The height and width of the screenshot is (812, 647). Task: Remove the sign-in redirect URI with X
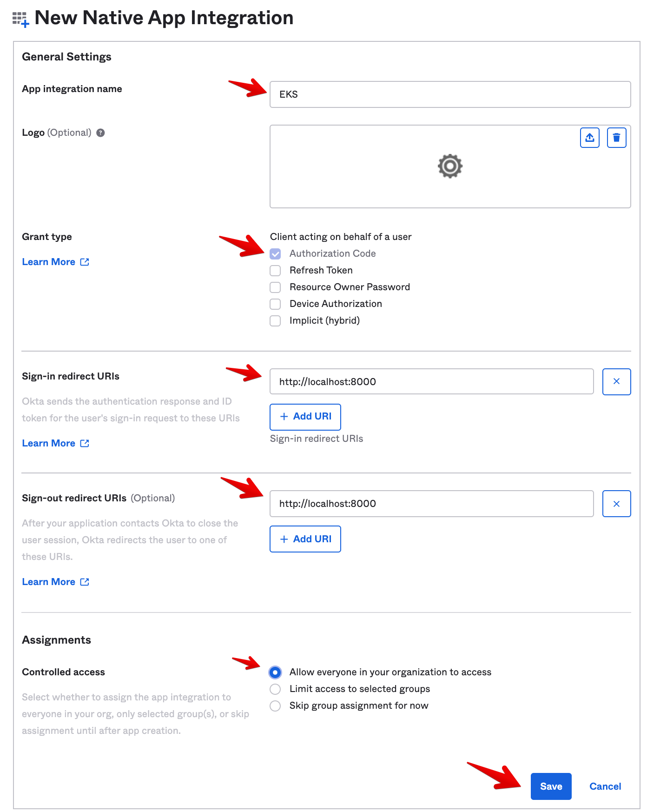click(616, 382)
